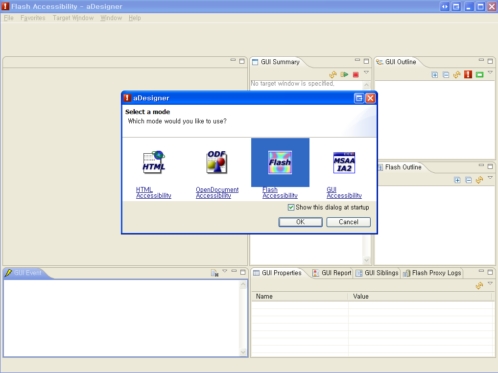
Task: Click refresh icon in Flash Outline toolbar
Action: (479, 180)
